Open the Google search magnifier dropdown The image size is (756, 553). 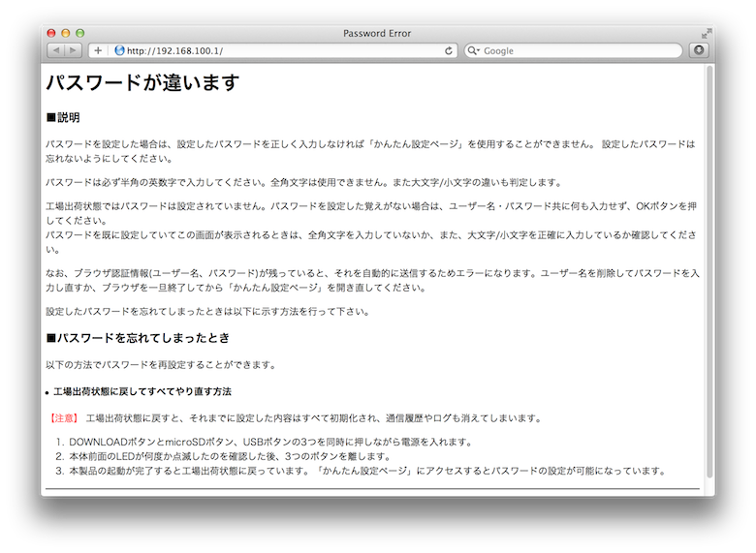pos(474,50)
